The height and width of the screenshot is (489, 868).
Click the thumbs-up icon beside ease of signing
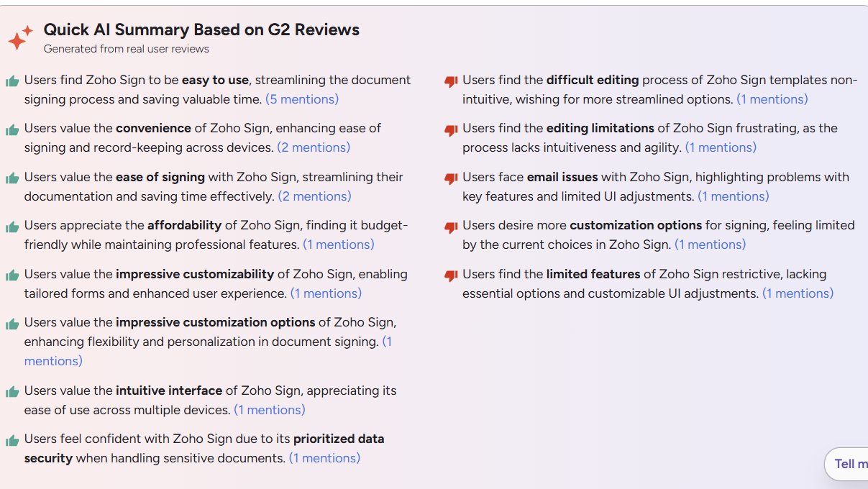coord(12,178)
